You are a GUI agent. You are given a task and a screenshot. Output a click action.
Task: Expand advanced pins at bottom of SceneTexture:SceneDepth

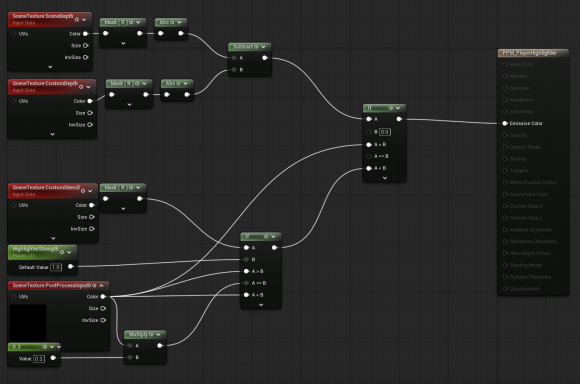(50, 67)
